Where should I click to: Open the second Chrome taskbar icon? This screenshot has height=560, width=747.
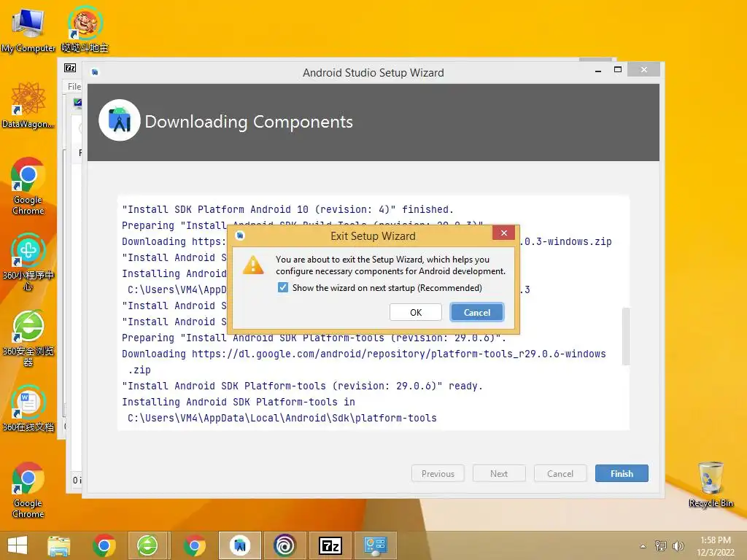(194, 545)
